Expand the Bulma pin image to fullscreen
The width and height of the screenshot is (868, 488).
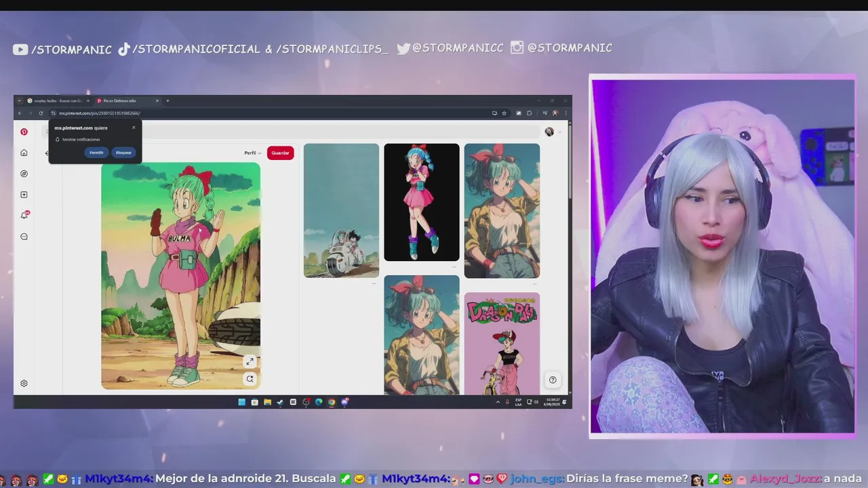click(x=250, y=361)
